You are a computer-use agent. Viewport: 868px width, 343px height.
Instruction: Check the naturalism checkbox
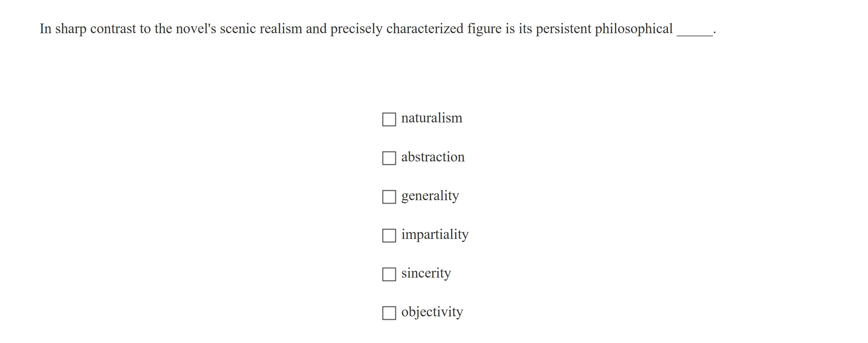389,119
